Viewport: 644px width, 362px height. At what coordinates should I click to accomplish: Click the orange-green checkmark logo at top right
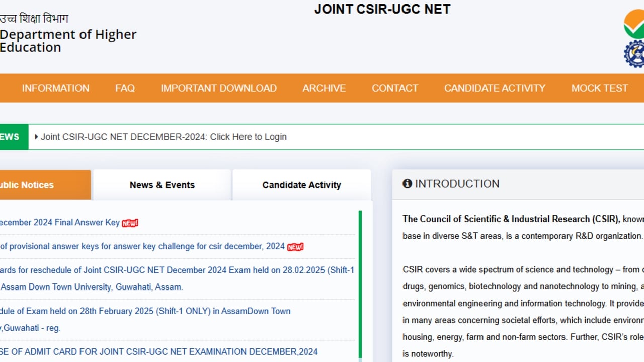point(634,24)
